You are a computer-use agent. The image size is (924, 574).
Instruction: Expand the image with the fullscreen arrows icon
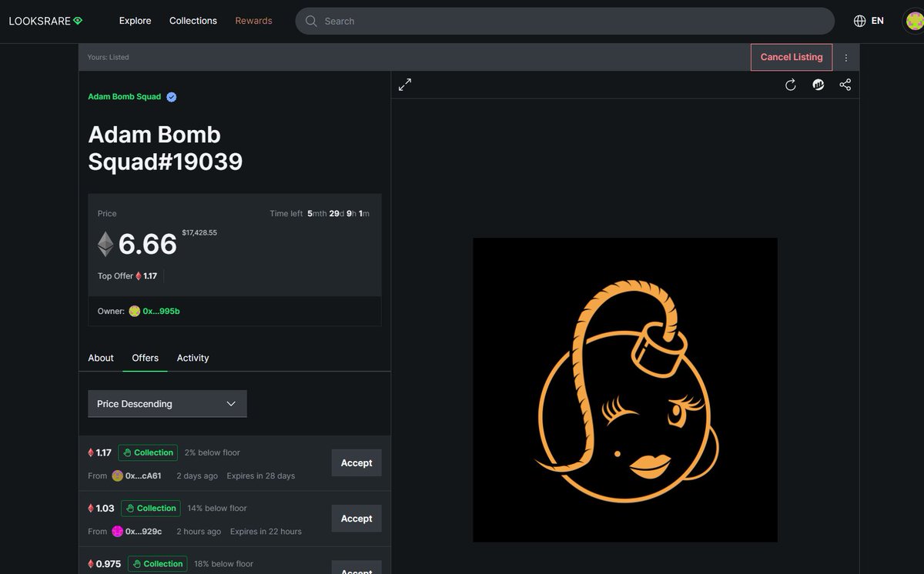pos(404,84)
